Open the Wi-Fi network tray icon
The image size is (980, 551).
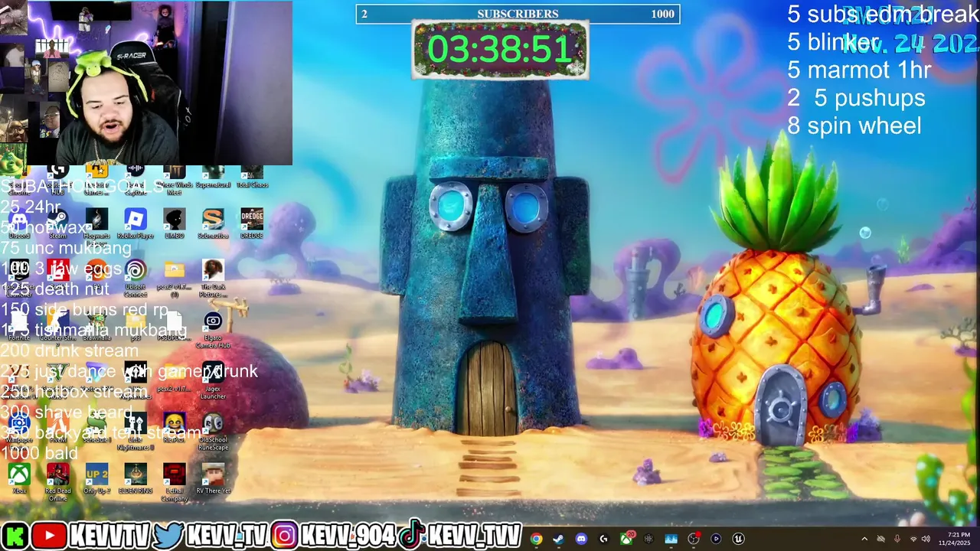pyautogui.click(x=913, y=539)
